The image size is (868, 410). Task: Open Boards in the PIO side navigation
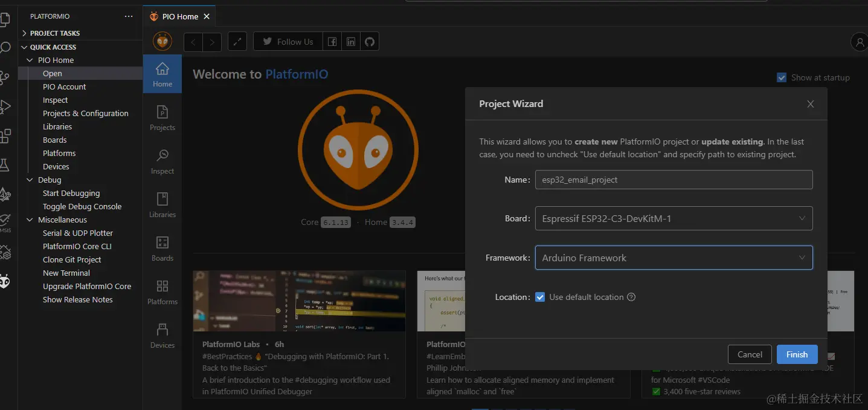(x=162, y=249)
